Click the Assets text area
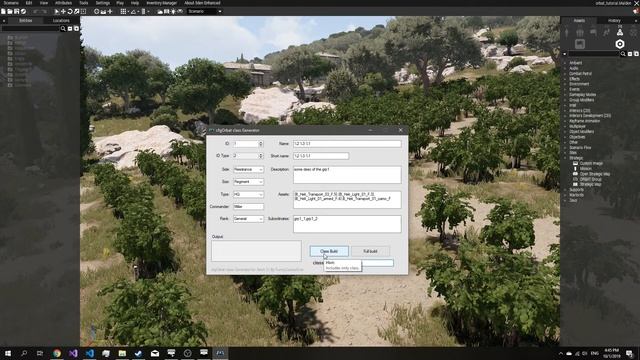640x360 pixels. coord(347,200)
